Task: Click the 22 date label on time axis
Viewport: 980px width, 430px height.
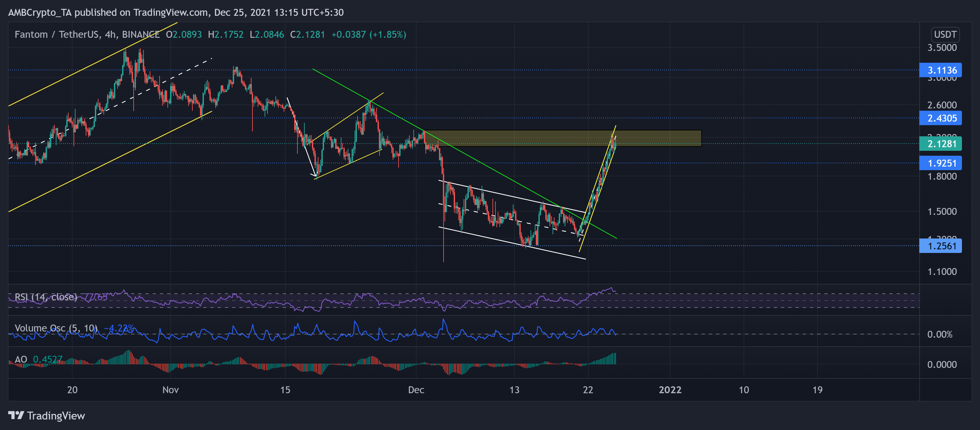Action: 588,390
